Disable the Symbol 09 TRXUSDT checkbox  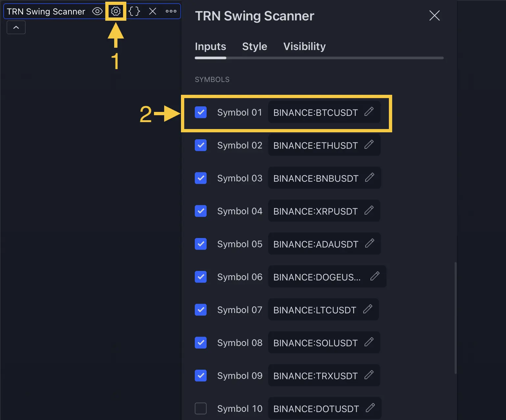coord(201,376)
